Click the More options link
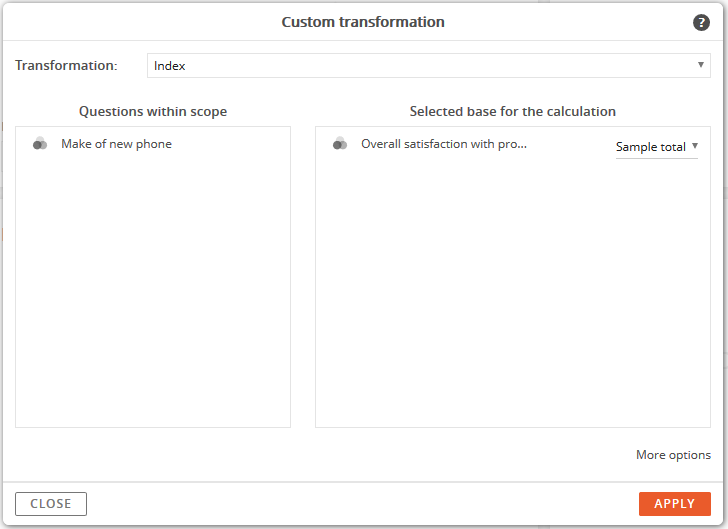This screenshot has height=529, width=728. (x=673, y=455)
